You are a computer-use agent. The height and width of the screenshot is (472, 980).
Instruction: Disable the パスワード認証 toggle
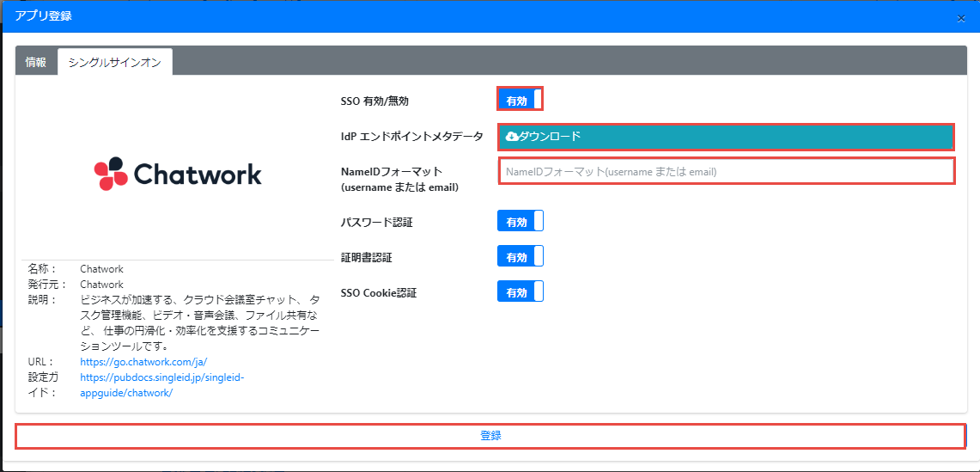coord(520,222)
